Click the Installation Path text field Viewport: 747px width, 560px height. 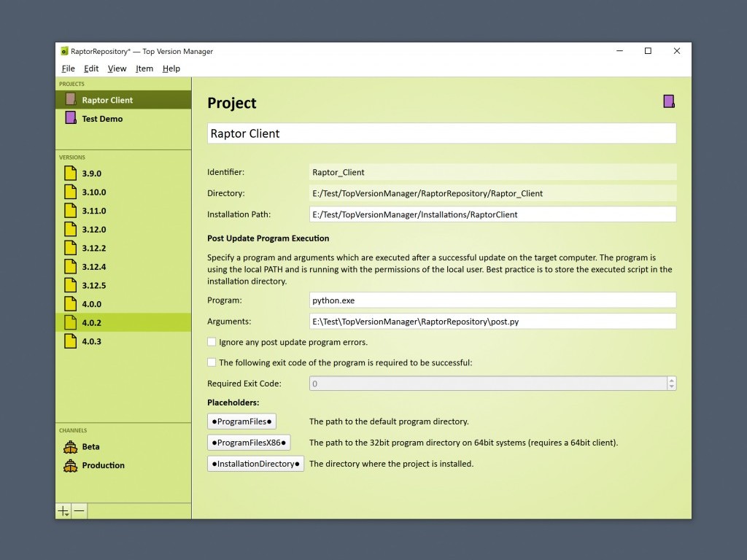(492, 214)
